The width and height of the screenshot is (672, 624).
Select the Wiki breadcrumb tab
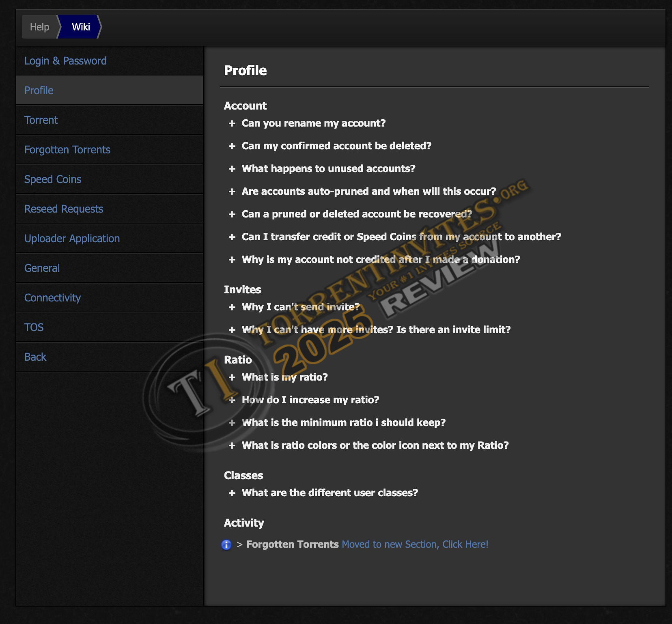pyautogui.click(x=81, y=27)
